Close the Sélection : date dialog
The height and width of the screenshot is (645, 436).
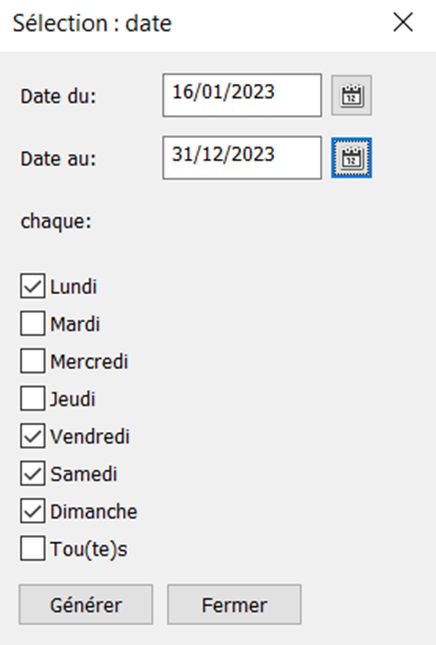click(403, 22)
